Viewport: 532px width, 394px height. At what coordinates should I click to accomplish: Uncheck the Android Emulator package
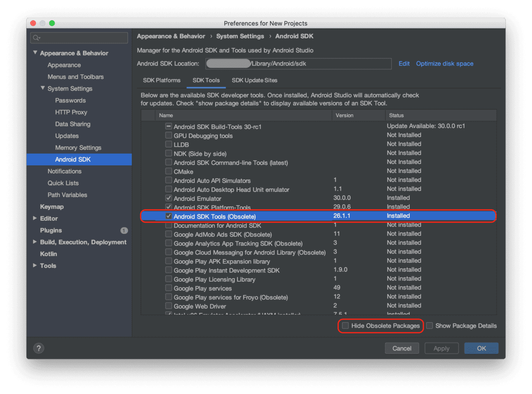(168, 198)
